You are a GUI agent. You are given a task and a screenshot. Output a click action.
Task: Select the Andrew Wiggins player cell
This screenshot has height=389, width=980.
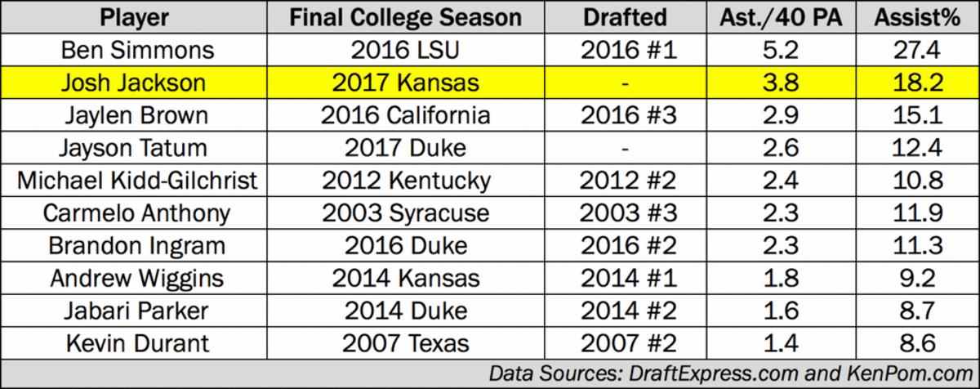[x=136, y=278]
